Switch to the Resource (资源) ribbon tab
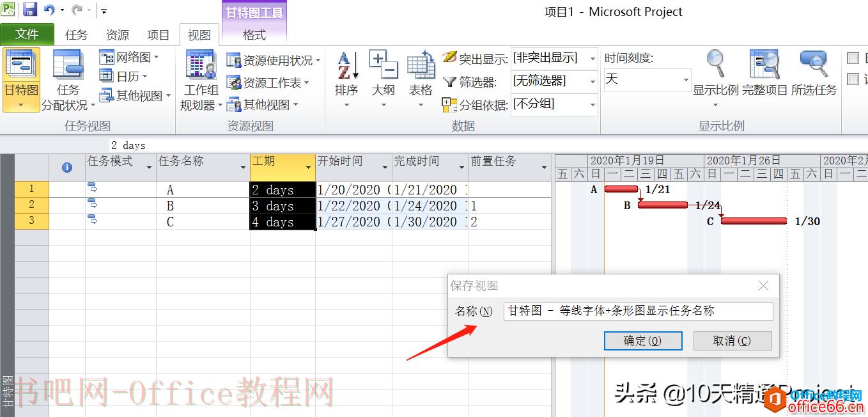 point(118,35)
